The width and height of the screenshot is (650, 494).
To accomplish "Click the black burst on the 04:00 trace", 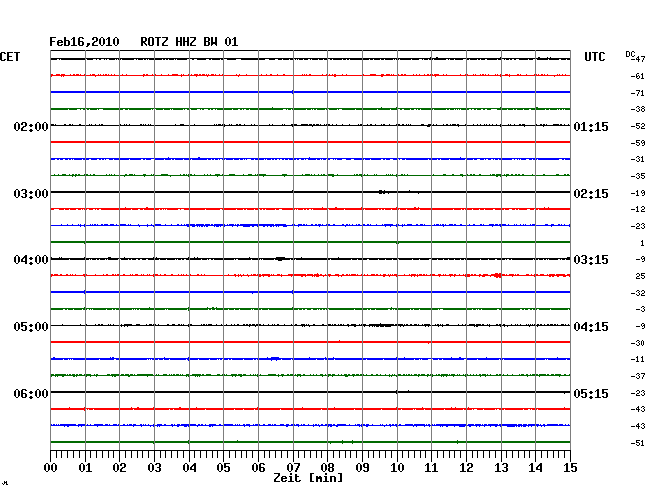I will (281, 259).
